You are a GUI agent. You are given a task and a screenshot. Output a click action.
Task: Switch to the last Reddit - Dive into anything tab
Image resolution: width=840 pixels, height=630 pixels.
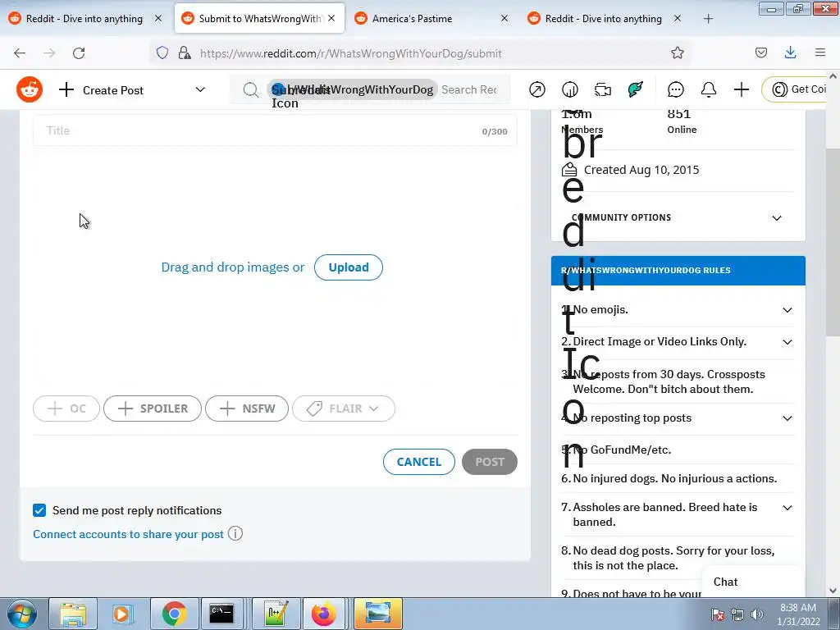tap(603, 19)
